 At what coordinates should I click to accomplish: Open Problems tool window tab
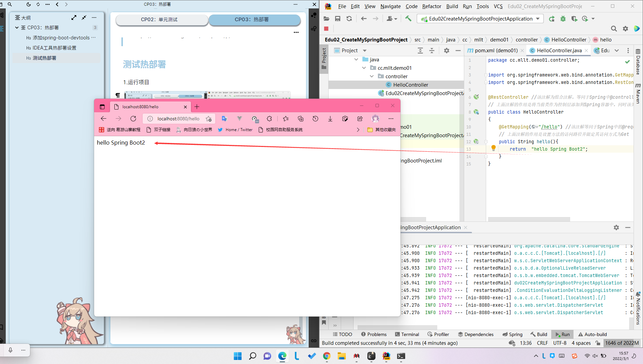pos(374,334)
